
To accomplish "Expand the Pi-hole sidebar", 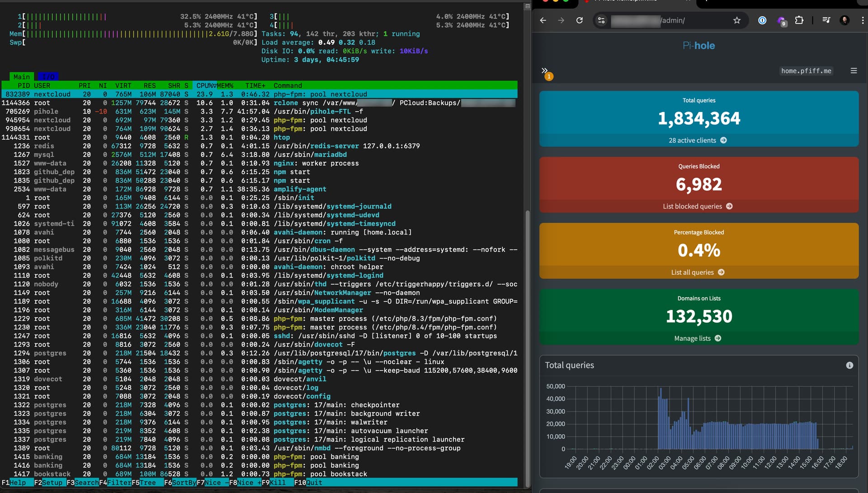I will point(544,70).
